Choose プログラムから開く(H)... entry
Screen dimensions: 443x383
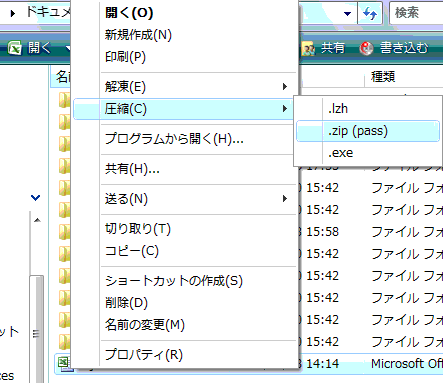(x=174, y=139)
